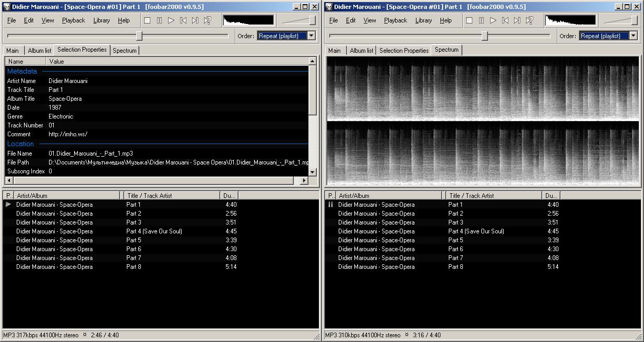Select Part 2 row in right playlist
The image size is (644, 342).
click(483, 214)
